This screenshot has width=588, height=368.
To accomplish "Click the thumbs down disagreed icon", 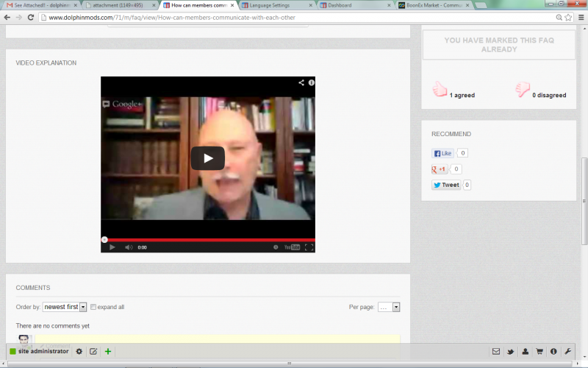I will [x=523, y=89].
